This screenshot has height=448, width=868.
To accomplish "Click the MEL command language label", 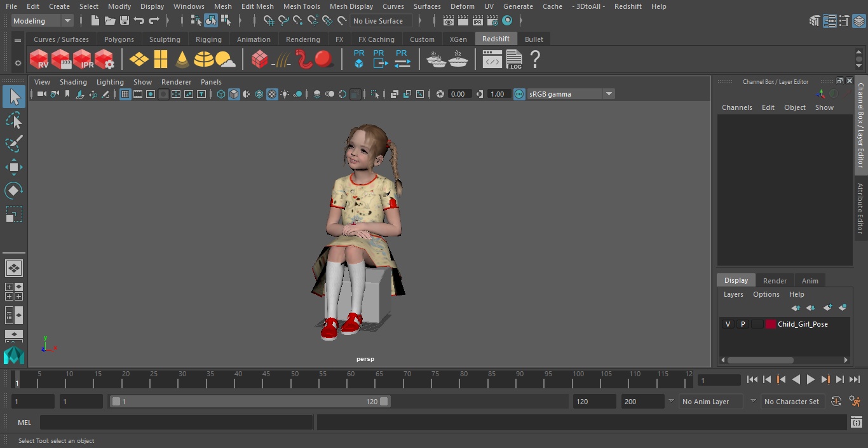I will (24, 423).
